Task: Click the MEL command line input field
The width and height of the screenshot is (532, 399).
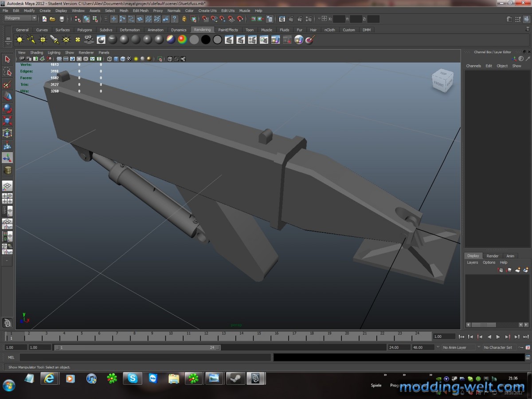Action: pos(145,357)
